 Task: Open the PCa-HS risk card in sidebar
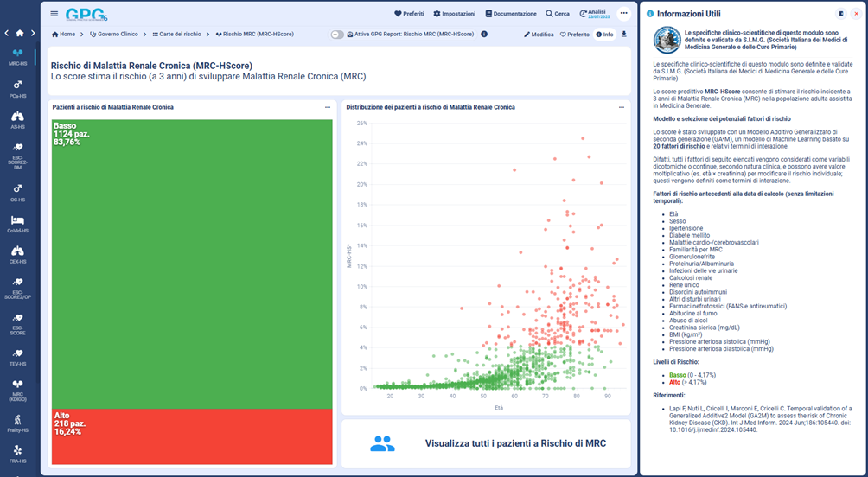[x=18, y=87]
